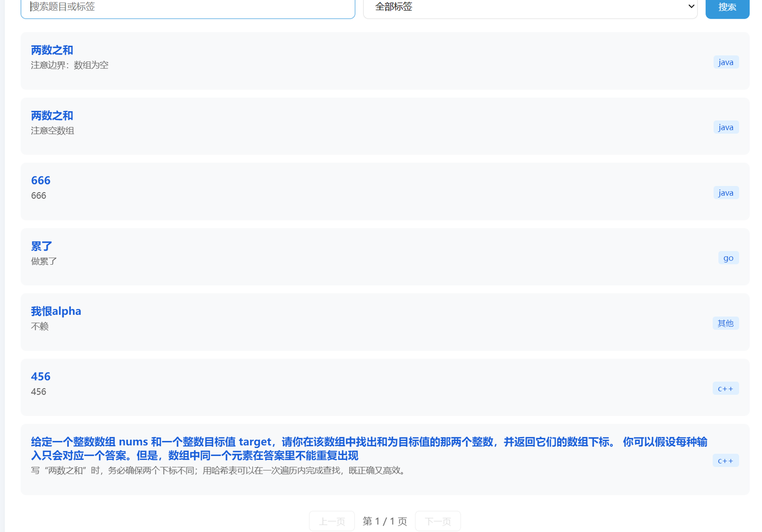Image resolution: width=762 pixels, height=532 pixels.
Task: Click java tag on 注意空数组 card
Action: tap(726, 127)
